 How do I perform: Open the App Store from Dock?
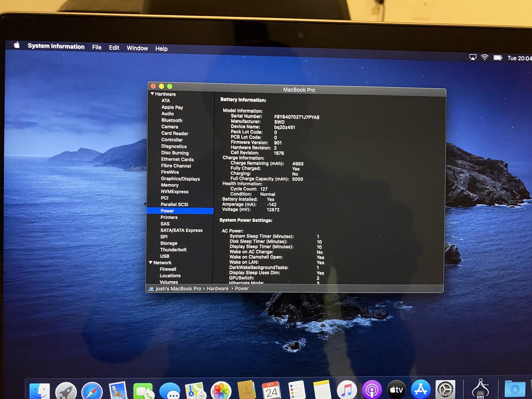point(421,389)
